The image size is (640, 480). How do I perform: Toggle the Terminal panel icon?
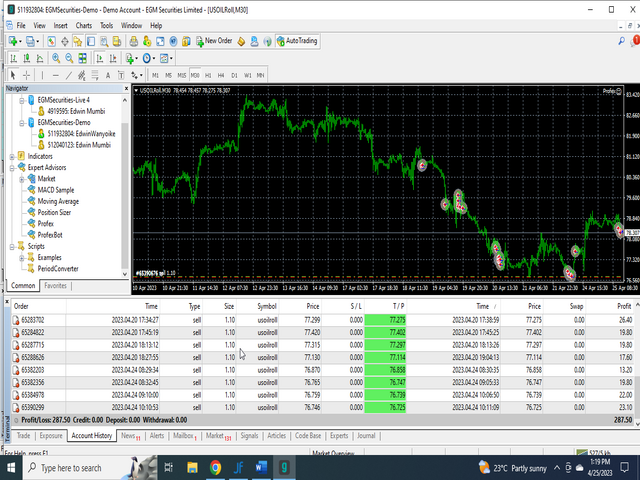91,41
